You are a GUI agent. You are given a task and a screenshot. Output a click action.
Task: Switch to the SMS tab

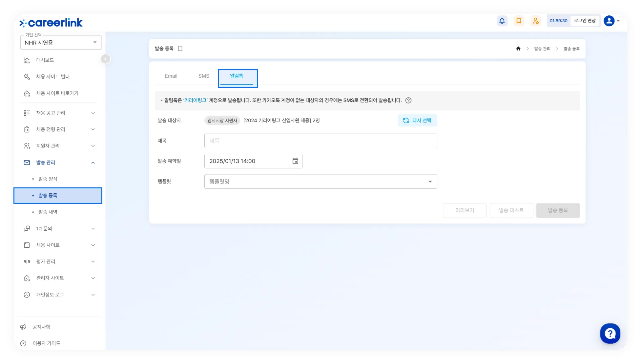(x=204, y=76)
